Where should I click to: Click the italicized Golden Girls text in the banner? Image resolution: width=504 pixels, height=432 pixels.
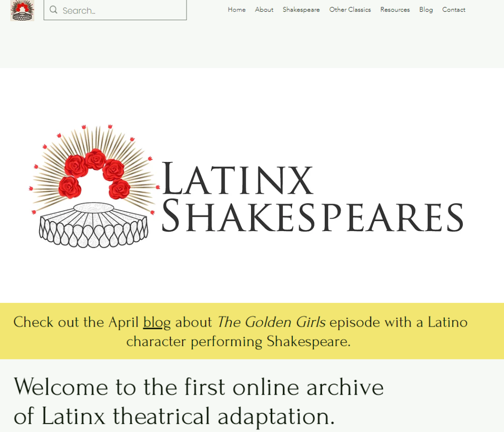(x=271, y=322)
